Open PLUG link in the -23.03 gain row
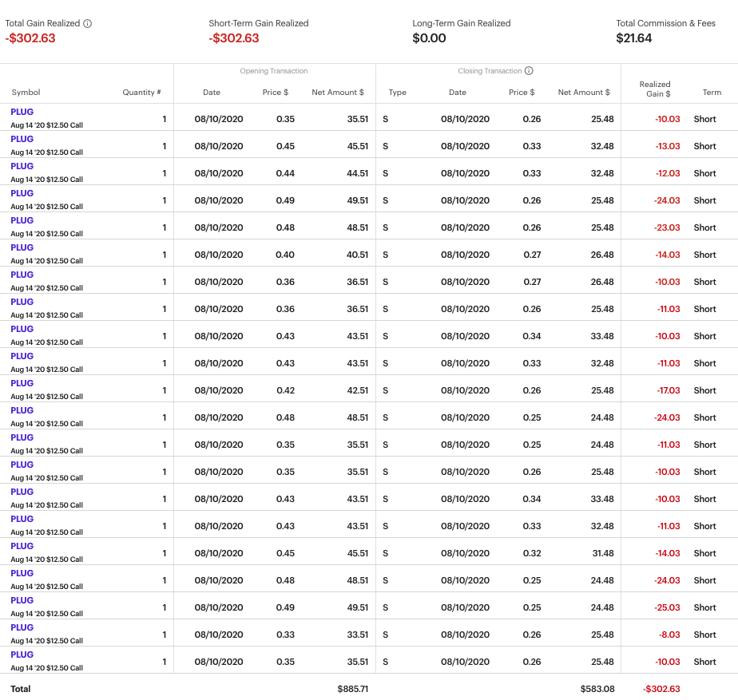 click(22, 220)
